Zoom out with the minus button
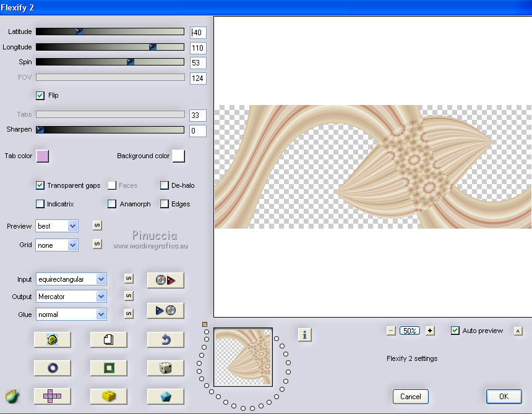Screen dimensions: 532x414 click(391, 331)
